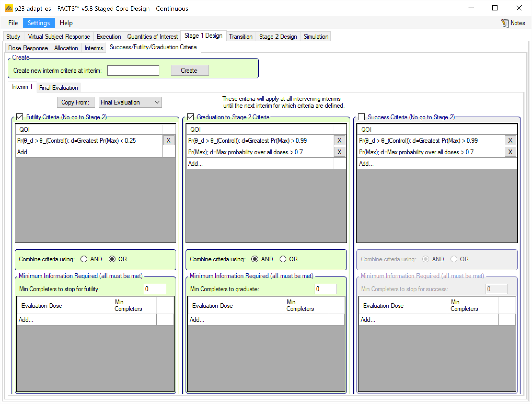Screen dimensions: 532x404
Task: Click the Copy From button
Action: coord(76,102)
